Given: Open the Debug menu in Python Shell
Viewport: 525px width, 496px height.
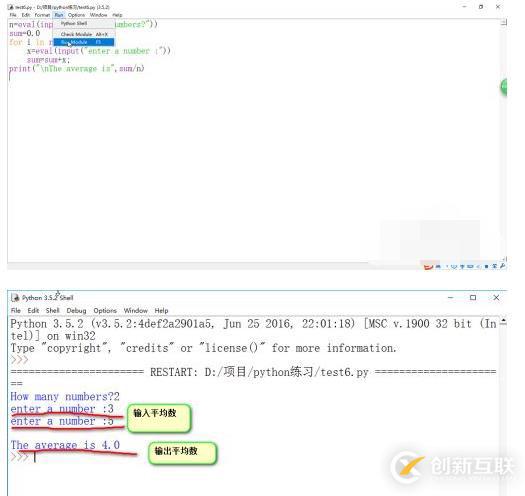Looking at the screenshot, I should click(76, 311).
